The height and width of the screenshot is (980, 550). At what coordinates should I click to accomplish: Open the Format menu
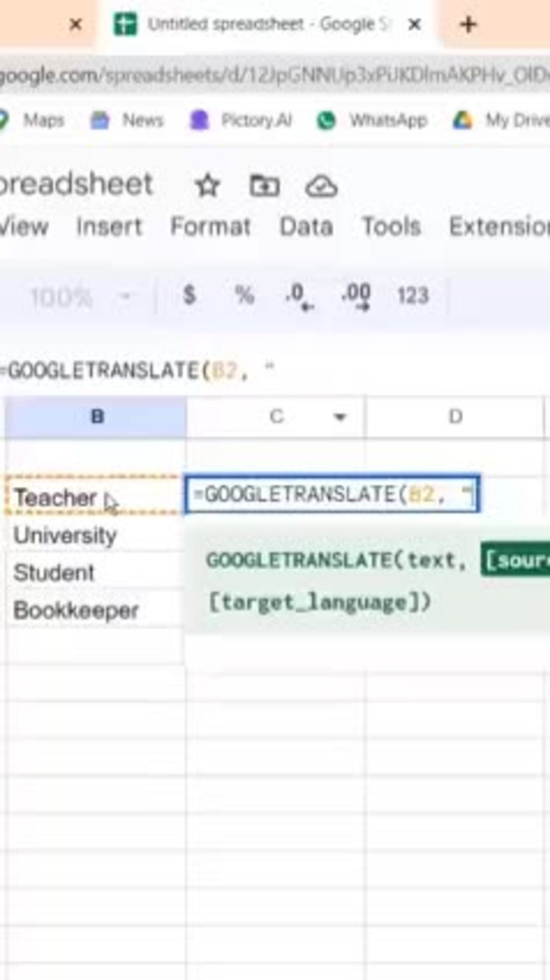click(x=211, y=227)
